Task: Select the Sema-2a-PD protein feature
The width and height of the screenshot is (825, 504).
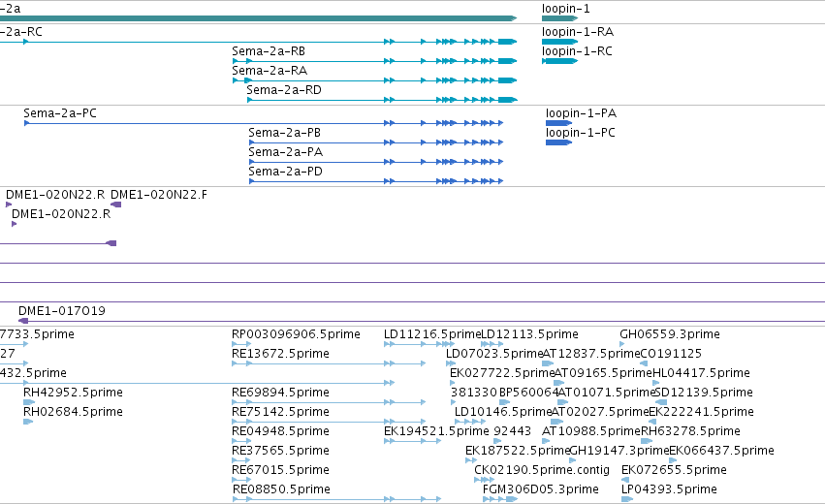Action: pyautogui.click(x=376, y=181)
